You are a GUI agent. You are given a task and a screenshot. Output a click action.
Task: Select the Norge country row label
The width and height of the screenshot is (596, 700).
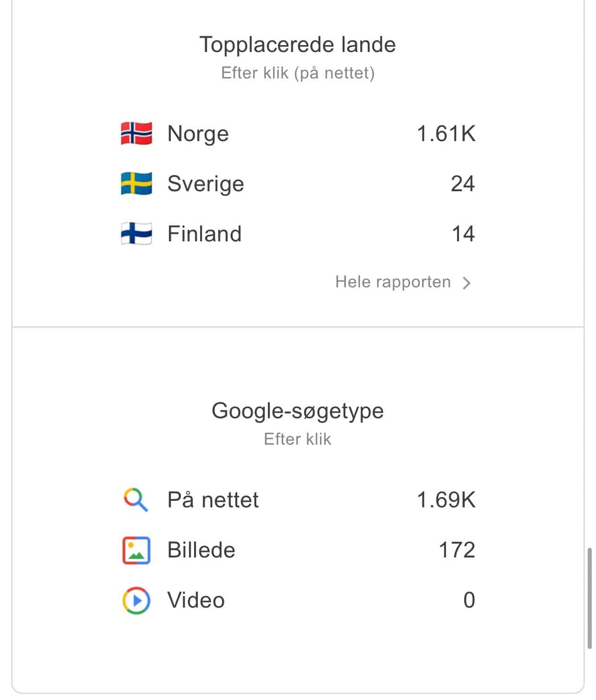click(198, 134)
